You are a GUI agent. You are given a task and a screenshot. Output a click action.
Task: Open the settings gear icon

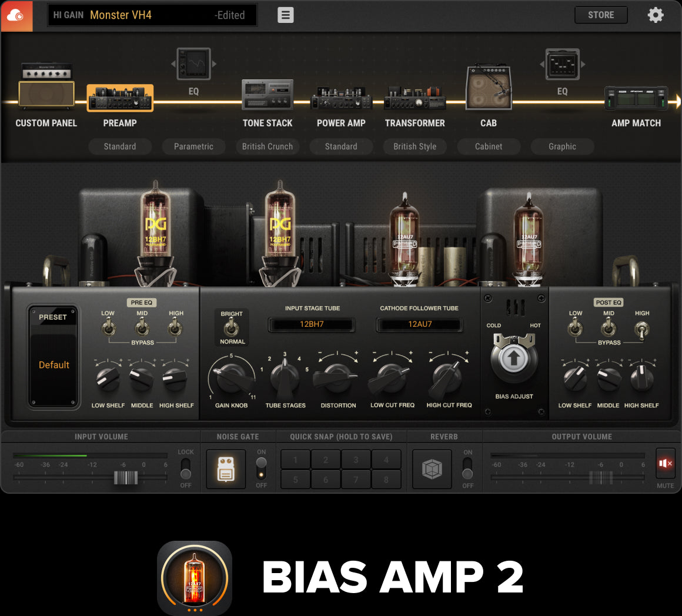click(x=656, y=15)
